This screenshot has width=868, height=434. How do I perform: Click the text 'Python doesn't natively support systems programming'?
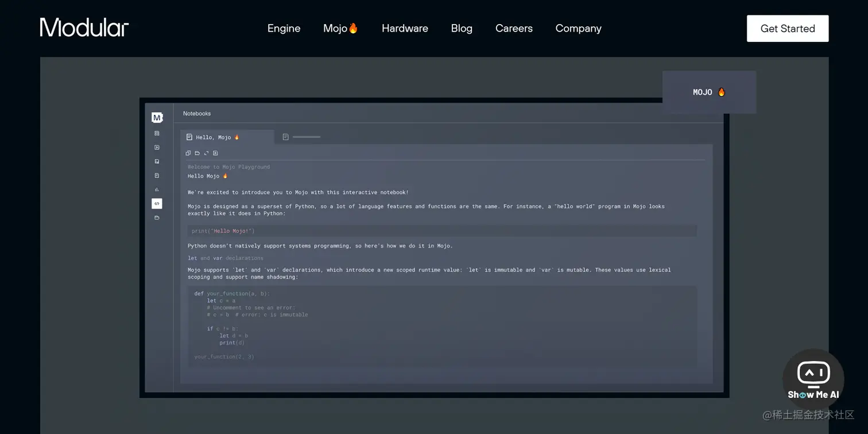click(x=320, y=246)
